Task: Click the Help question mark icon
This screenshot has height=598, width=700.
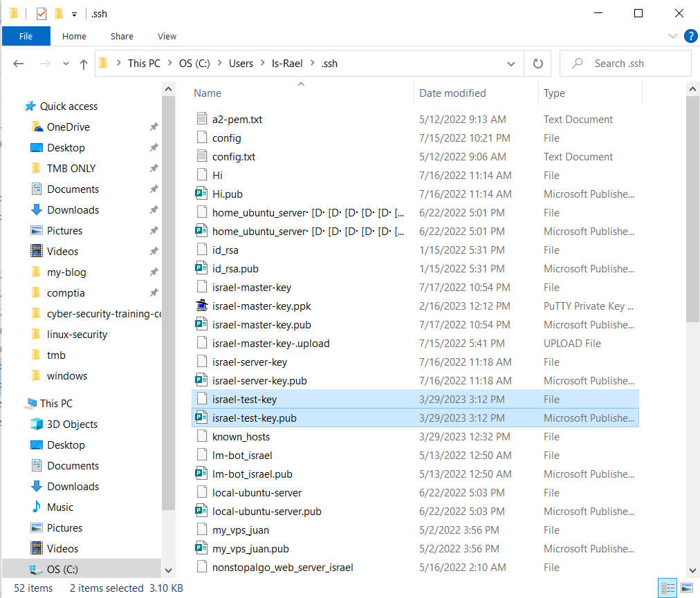Action: point(690,36)
